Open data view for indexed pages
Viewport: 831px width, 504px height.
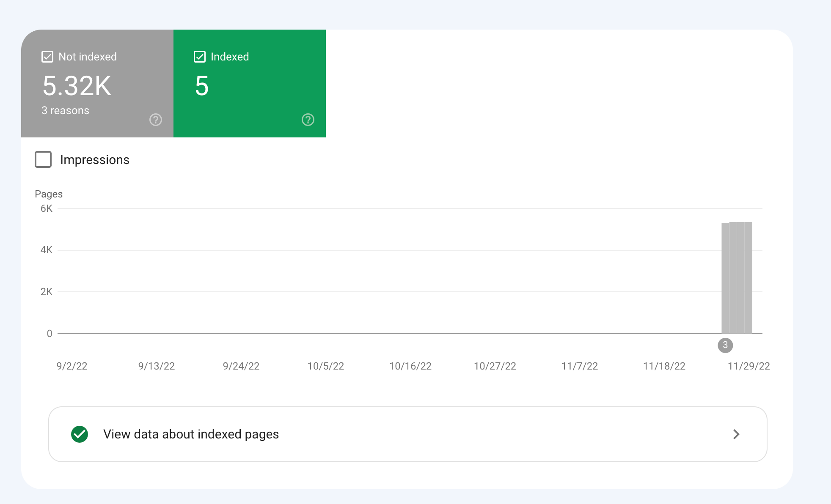tap(191, 434)
